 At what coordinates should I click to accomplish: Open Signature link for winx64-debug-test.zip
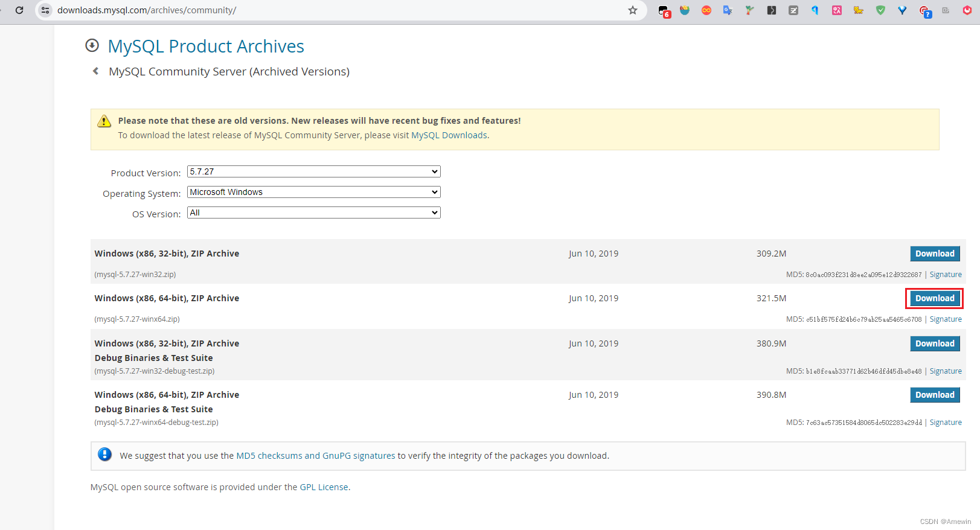(x=946, y=423)
